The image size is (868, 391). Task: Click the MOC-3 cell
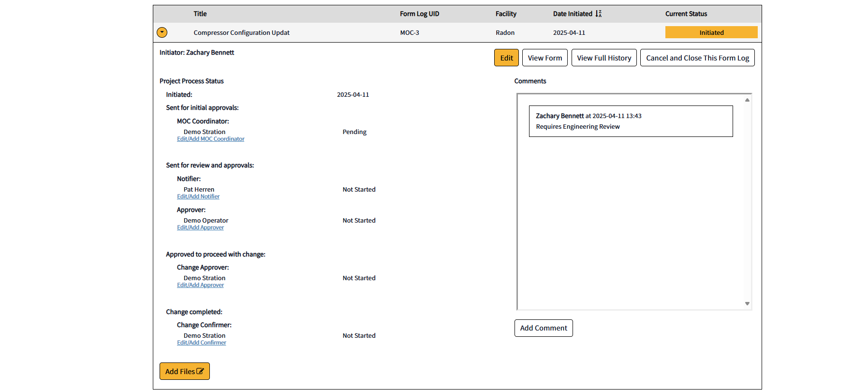click(x=410, y=32)
